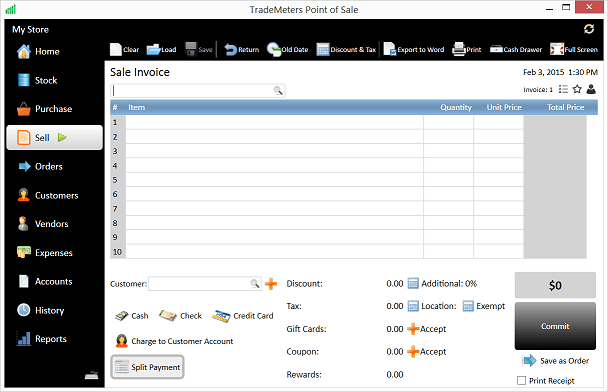Click the refresh icon in top right
The image size is (608, 392).
point(589,29)
